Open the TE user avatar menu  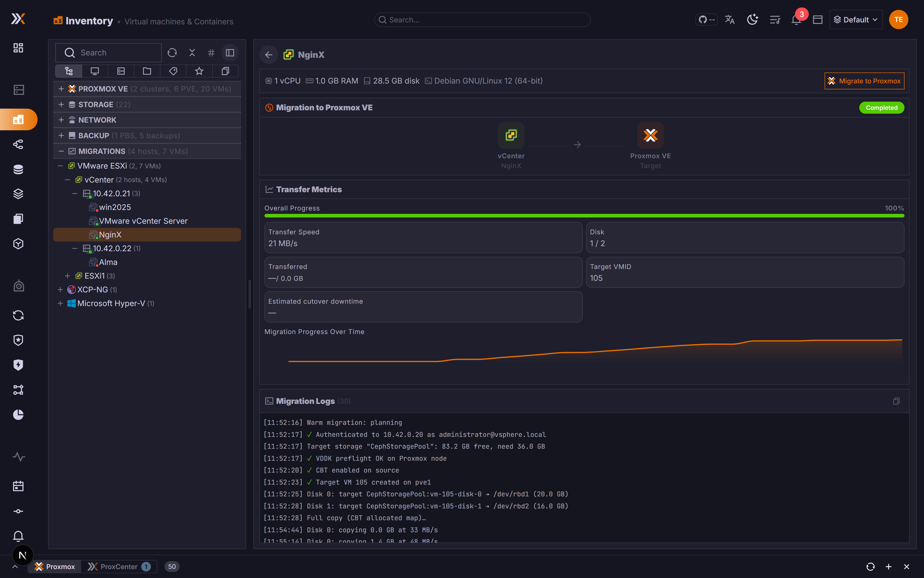tap(898, 20)
